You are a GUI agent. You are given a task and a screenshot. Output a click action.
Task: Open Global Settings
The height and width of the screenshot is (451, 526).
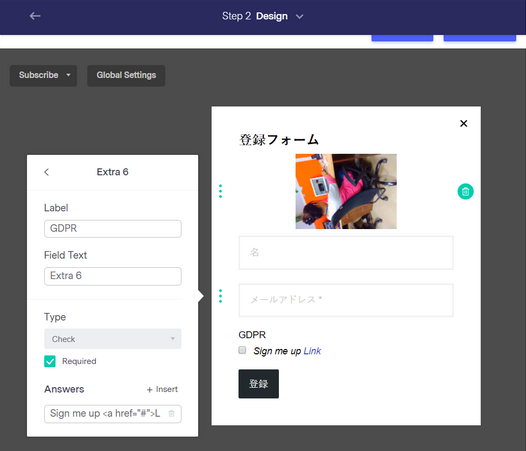(126, 76)
